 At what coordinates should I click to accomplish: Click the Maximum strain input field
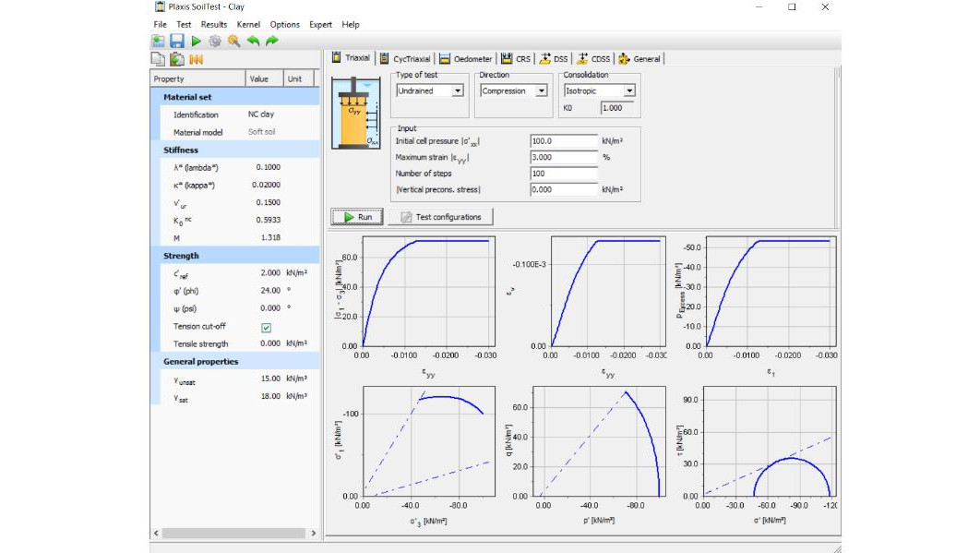pyautogui.click(x=564, y=158)
